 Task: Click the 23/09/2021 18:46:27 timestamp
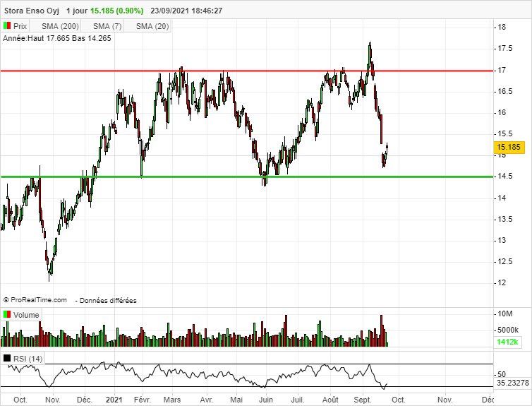tap(186, 11)
